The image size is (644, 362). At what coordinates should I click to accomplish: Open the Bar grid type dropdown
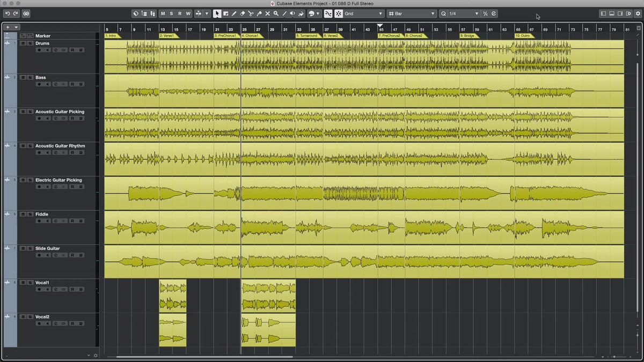(x=412, y=13)
